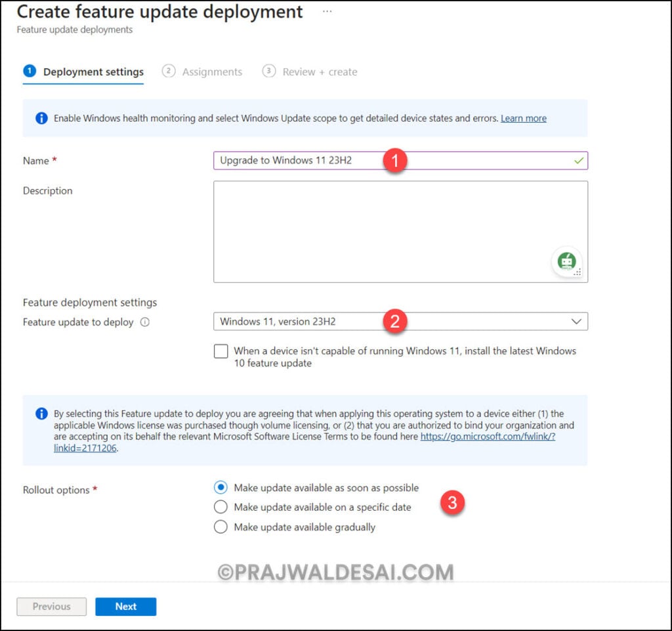Screen dimensions: 672x631
Task: Click the step 1 circle of Deployment settings
Action: coord(30,71)
